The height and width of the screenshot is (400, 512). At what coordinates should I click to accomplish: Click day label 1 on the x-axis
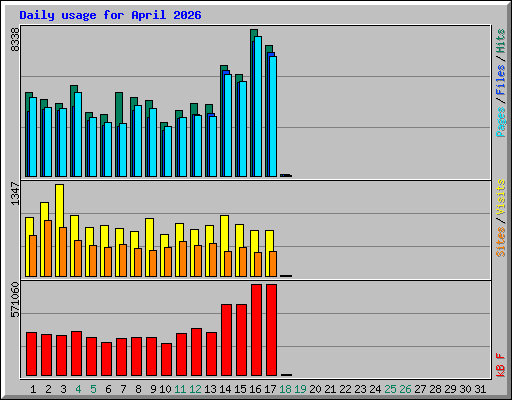point(33,389)
